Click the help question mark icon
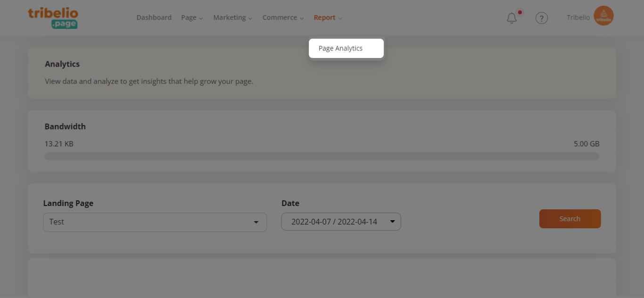The width and height of the screenshot is (644, 298). point(542,18)
